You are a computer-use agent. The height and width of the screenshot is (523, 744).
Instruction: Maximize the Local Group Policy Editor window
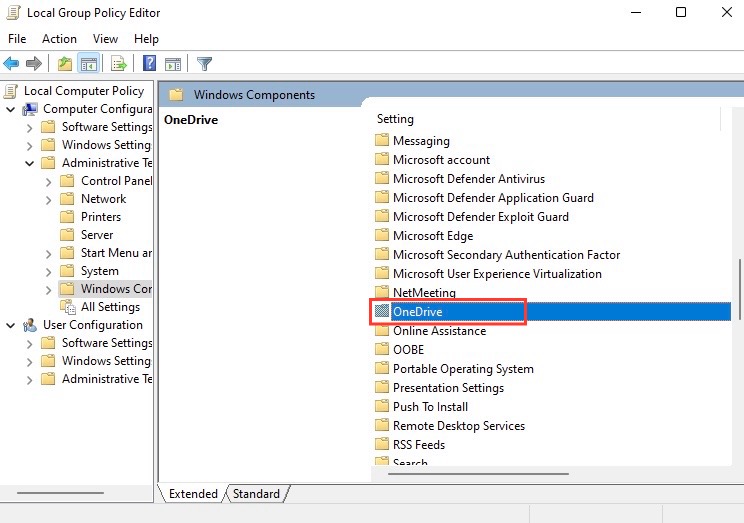pos(681,12)
